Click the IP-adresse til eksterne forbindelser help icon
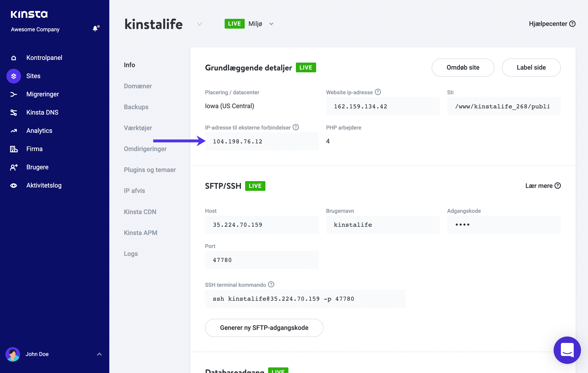Screen dimensions: 588x373 (x=296, y=127)
